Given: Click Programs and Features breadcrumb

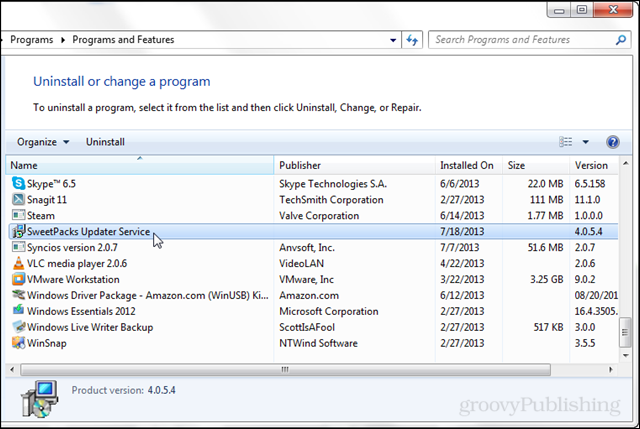Looking at the screenshot, I should pos(123,40).
